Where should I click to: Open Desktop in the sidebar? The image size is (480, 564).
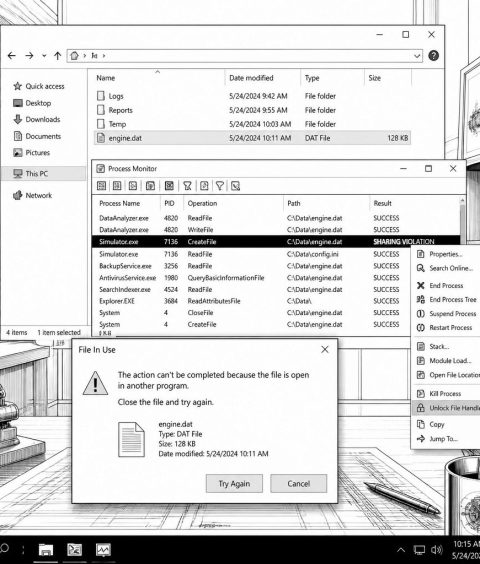pos(32,103)
